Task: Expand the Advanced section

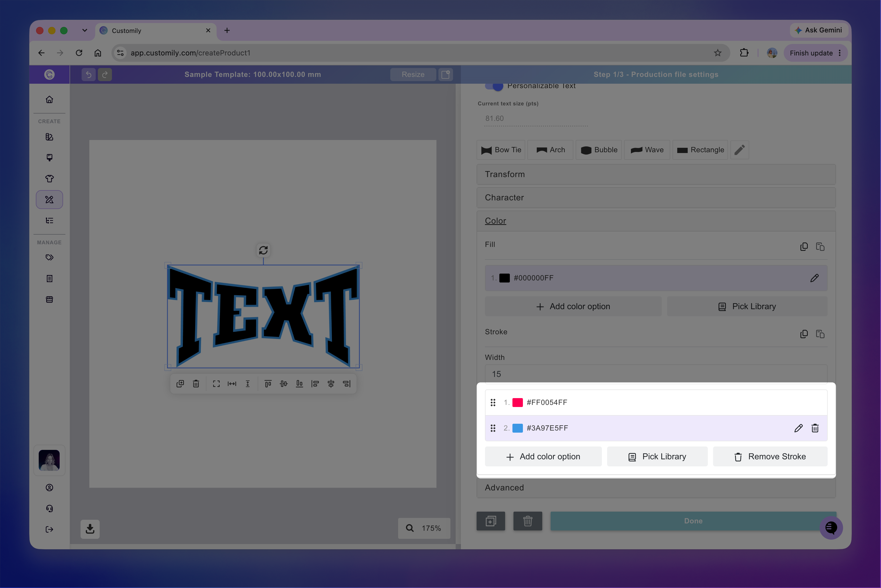Action: point(656,488)
